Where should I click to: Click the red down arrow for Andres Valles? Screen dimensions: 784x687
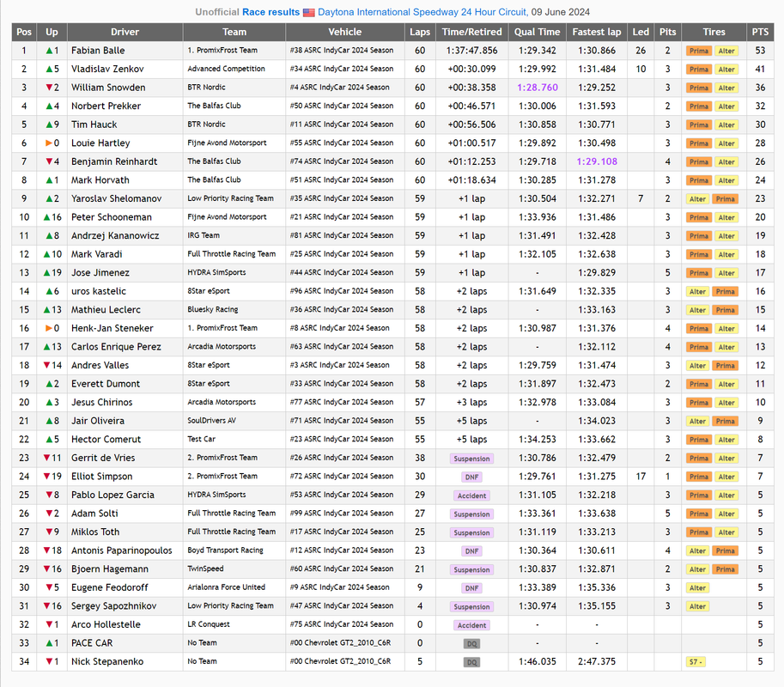click(x=46, y=365)
